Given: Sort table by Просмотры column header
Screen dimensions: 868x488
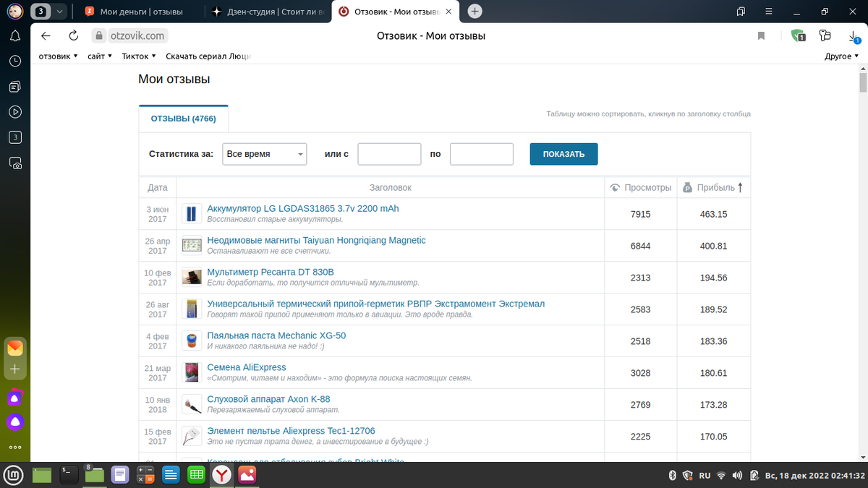Looking at the screenshot, I should [641, 187].
